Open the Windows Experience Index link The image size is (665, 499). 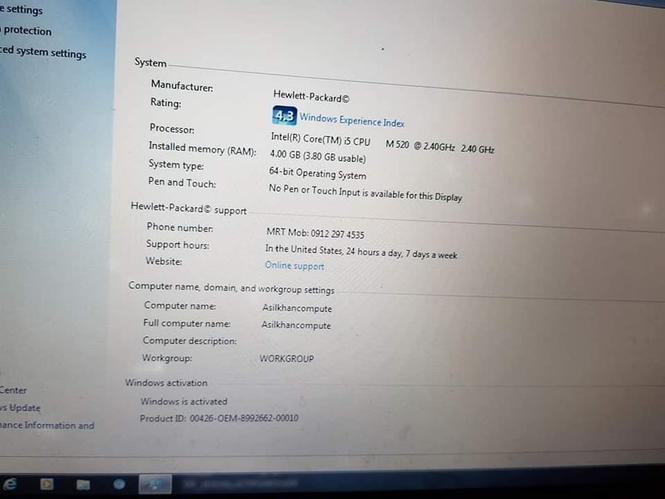click(x=352, y=120)
